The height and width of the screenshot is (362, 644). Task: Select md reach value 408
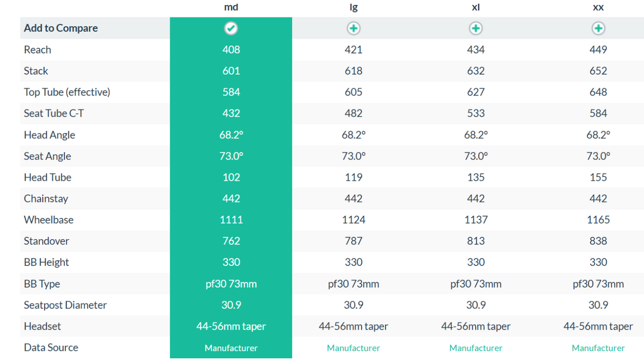(x=231, y=50)
